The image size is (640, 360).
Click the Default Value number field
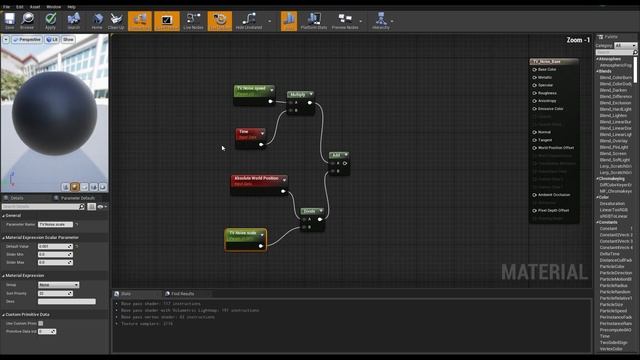click(x=56, y=247)
